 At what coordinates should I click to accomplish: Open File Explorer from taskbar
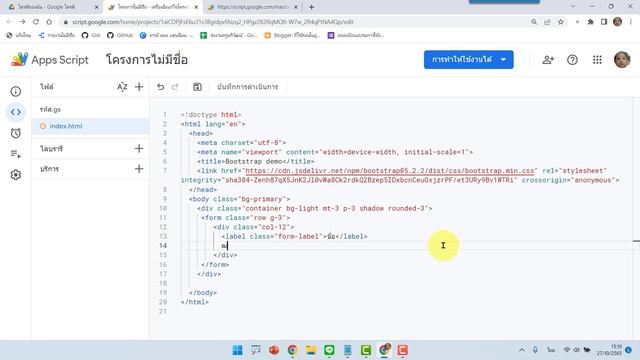pyautogui.click(x=311, y=350)
